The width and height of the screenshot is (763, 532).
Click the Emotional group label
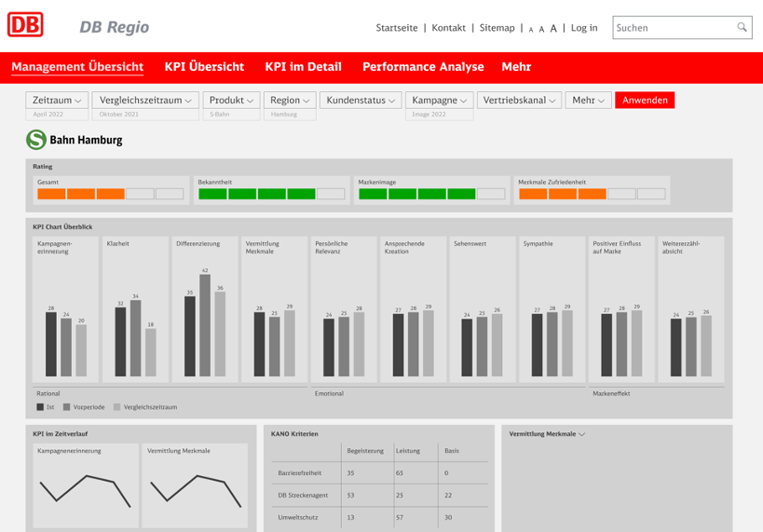click(x=329, y=393)
